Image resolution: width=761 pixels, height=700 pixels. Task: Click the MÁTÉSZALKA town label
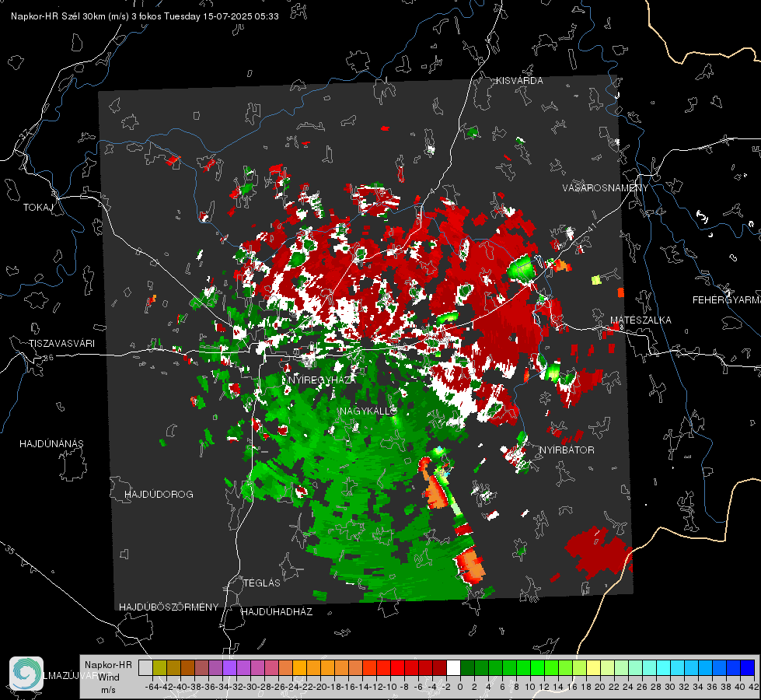click(x=641, y=320)
